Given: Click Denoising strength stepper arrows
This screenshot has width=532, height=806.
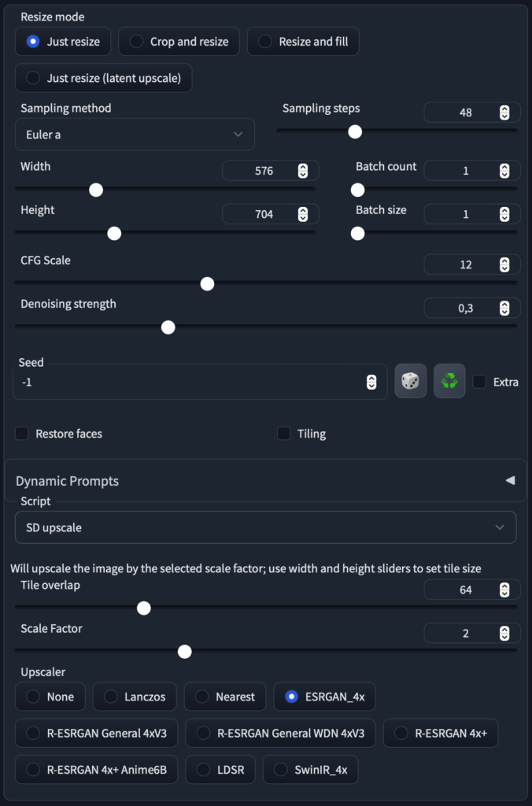Looking at the screenshot, I should point(504,308).
